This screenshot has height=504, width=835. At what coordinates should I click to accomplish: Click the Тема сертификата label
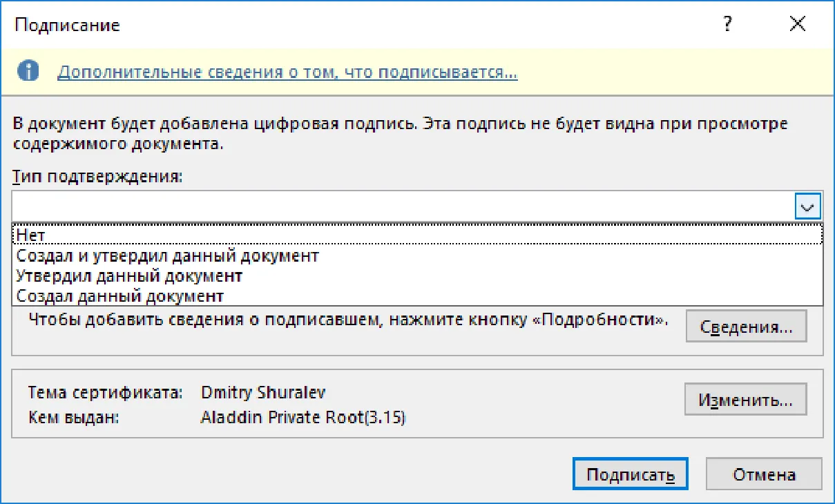105,393
